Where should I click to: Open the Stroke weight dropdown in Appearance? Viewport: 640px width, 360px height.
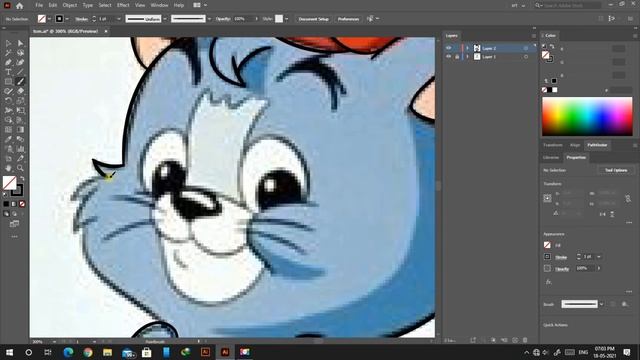(599, 257)
